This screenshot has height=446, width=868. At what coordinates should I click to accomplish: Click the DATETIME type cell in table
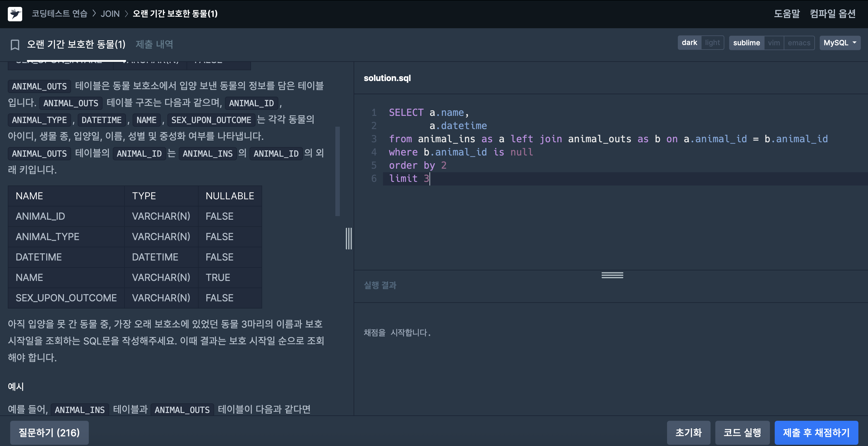[x=161, y=257]
